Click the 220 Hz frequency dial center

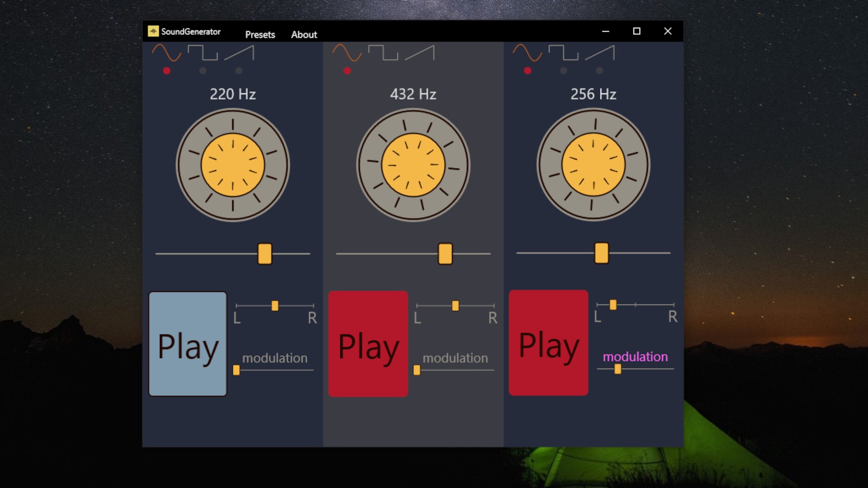tap(233, 165)
